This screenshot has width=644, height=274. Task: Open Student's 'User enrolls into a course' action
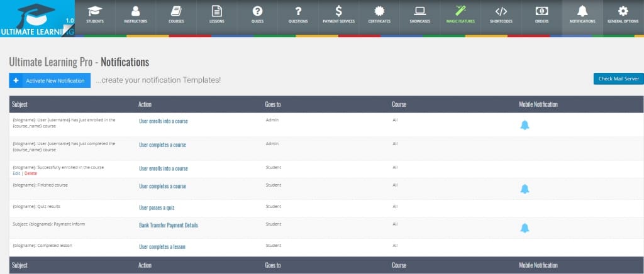click(164, 168)
